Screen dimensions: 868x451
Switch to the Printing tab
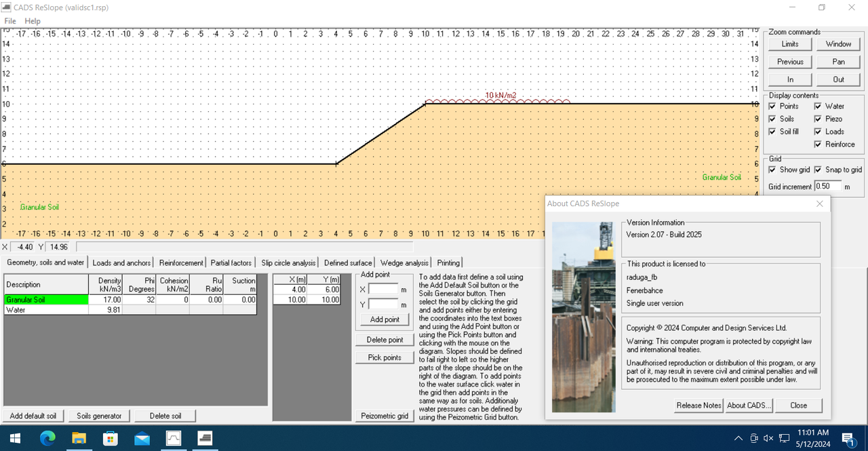(x=448, y=262)
